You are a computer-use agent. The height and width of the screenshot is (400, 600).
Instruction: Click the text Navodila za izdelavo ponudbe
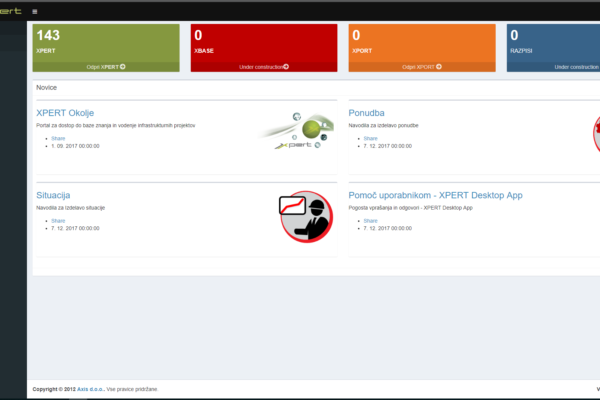383,126
